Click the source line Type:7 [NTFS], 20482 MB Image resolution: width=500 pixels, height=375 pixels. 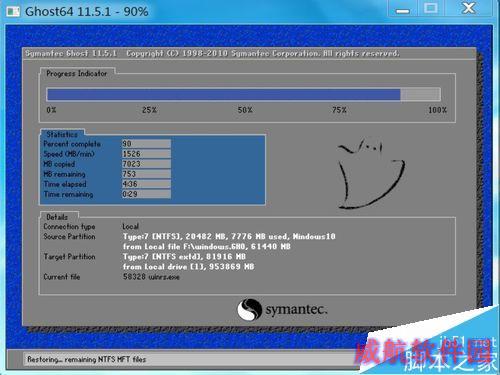coord(229,236)
